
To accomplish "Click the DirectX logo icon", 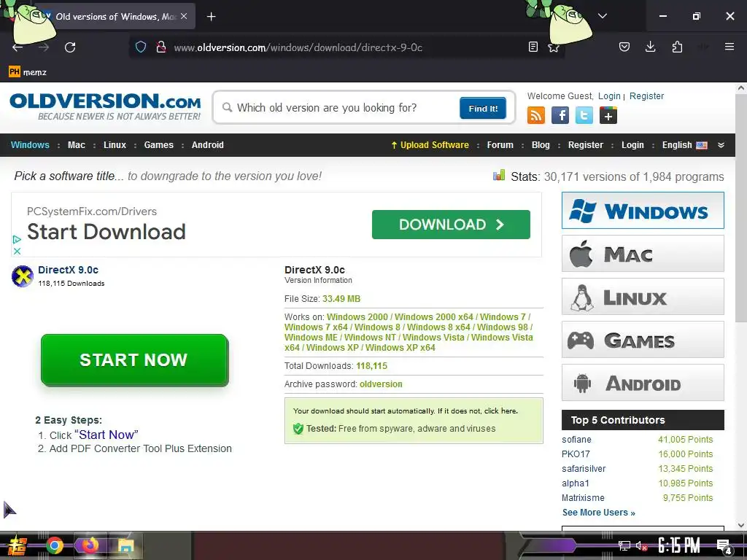I will pyautogui.click(x=23, y=276).
